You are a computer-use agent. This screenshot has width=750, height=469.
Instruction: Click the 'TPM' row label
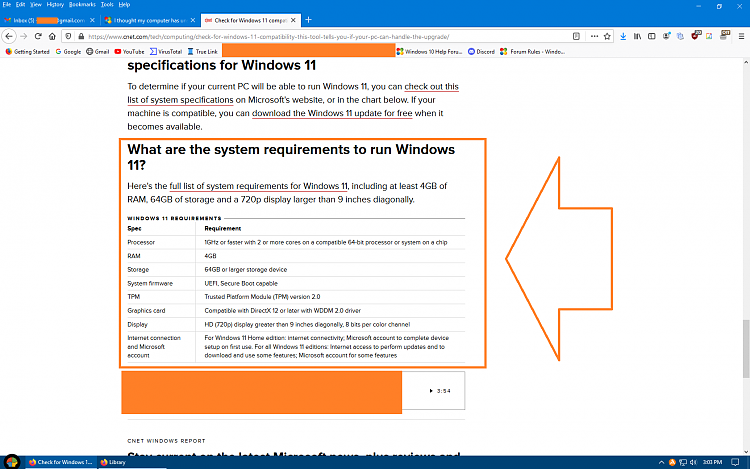point(133,297)
